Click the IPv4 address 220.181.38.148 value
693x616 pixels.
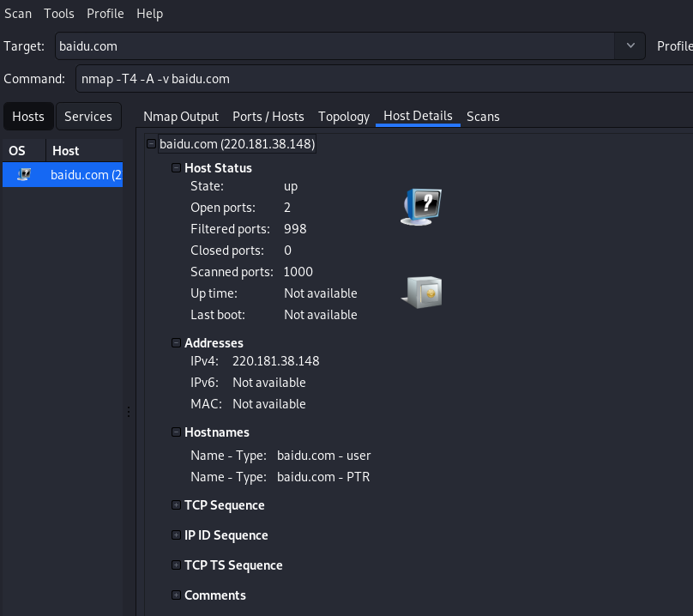tap(276, 361)
